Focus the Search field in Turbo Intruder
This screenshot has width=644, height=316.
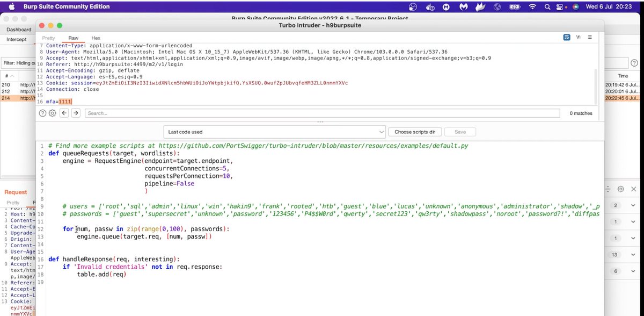[x=322, y=113]
